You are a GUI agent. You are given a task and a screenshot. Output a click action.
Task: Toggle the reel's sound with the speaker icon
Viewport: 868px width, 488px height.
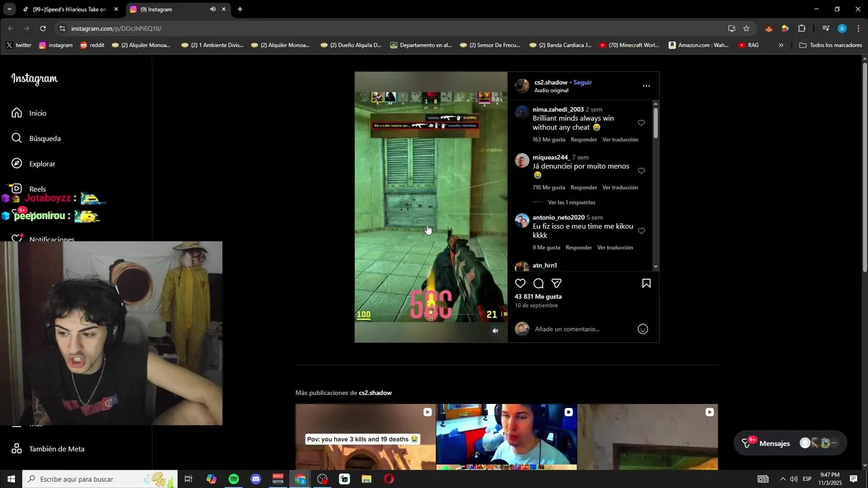point(495,331)
